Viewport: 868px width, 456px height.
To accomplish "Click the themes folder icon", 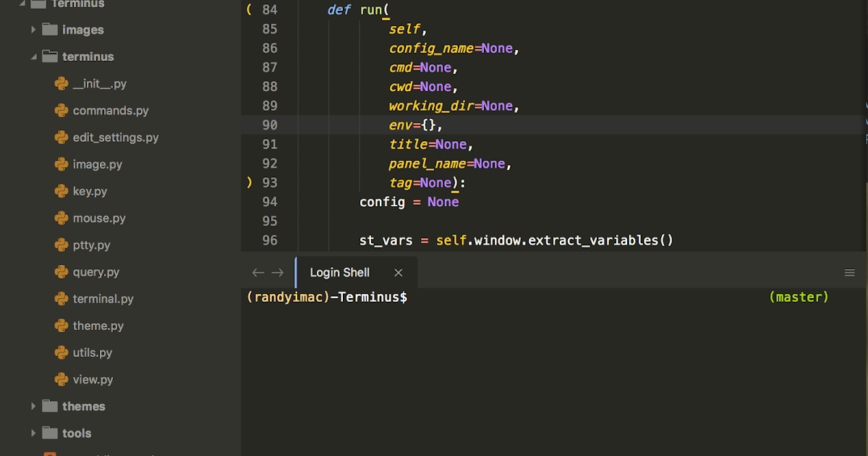I will (x=50, y=406).
